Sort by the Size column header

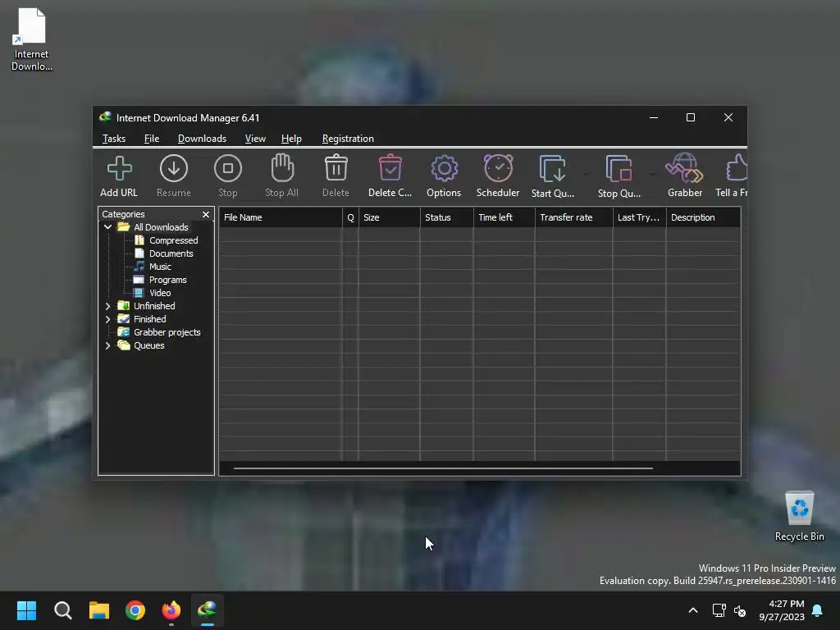[x=389, y=217]
